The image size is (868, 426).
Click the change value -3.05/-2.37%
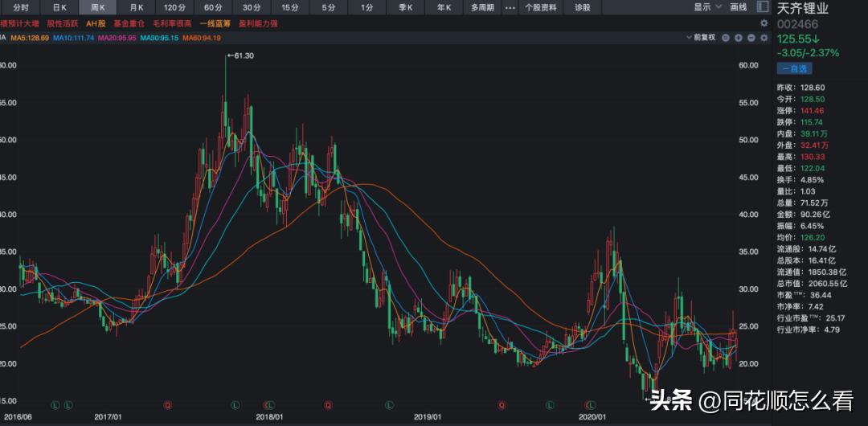pyautogui.click(x=808, y=53)
